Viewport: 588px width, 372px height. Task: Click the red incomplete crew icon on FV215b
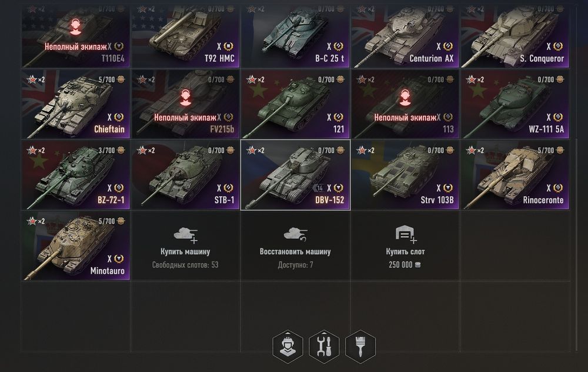pos(185,98)
